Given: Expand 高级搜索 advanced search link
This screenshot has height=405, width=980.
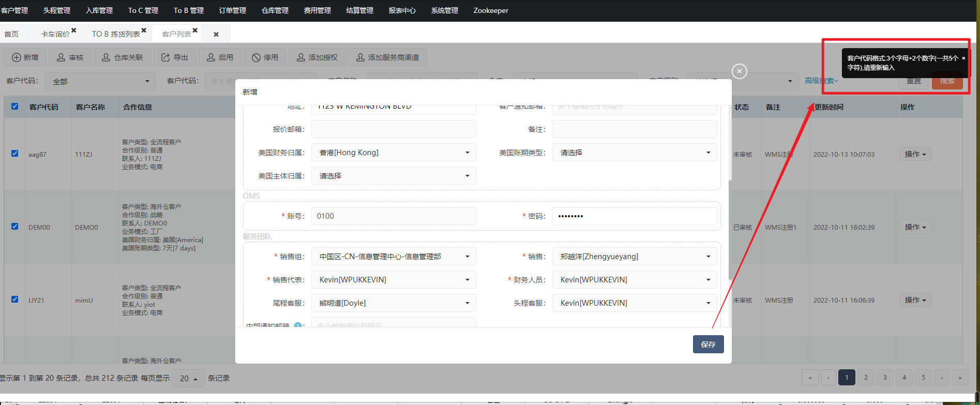Looking at the screenshot, I should (821, 81).
